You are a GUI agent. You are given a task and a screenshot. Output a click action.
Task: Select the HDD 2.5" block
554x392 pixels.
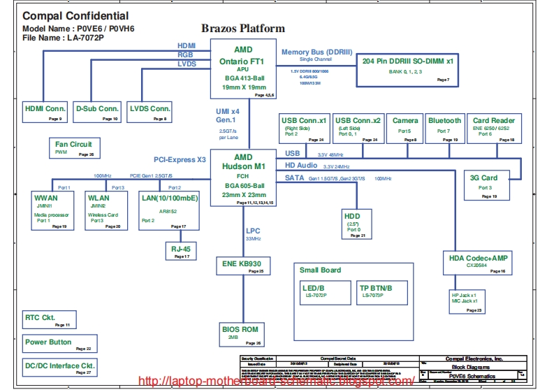pyautogui.click(x=355, y=225)
